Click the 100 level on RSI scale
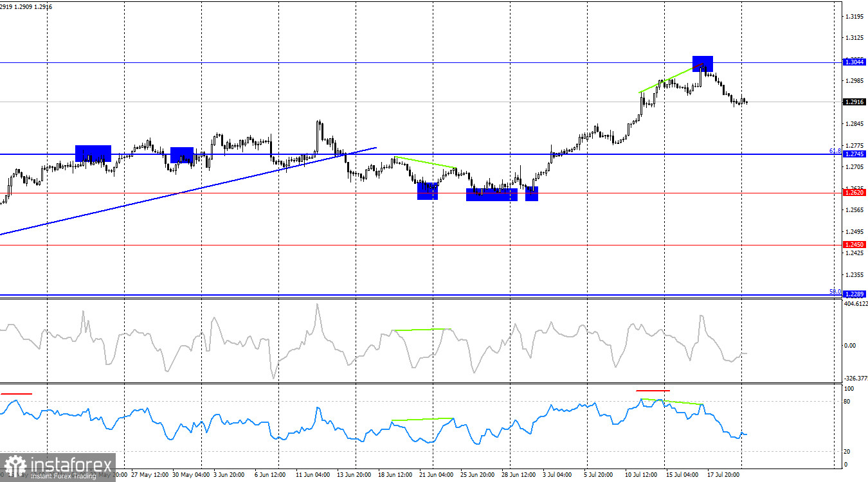This screenshot has height=482, width=868. (849, 389)
